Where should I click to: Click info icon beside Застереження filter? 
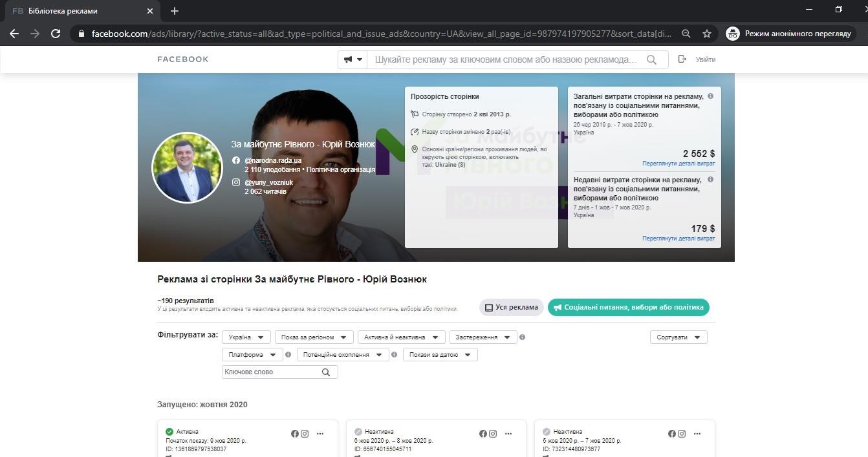(x=523, y=337)
